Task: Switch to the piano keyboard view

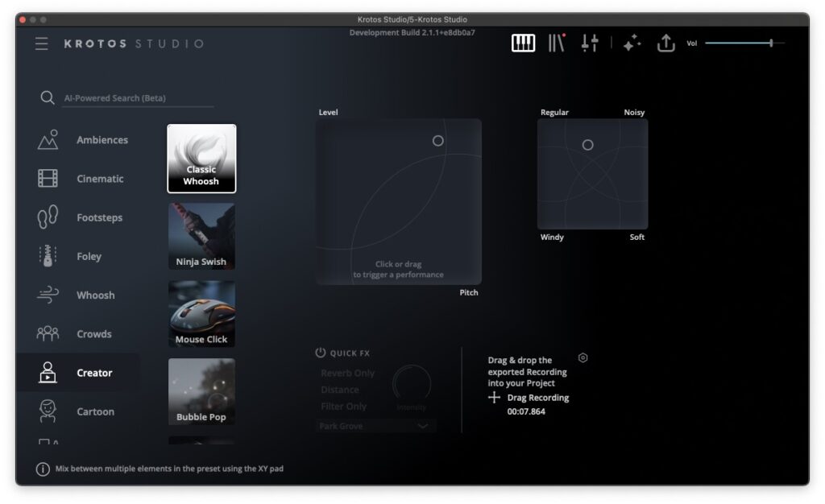Action: (523, 43)
